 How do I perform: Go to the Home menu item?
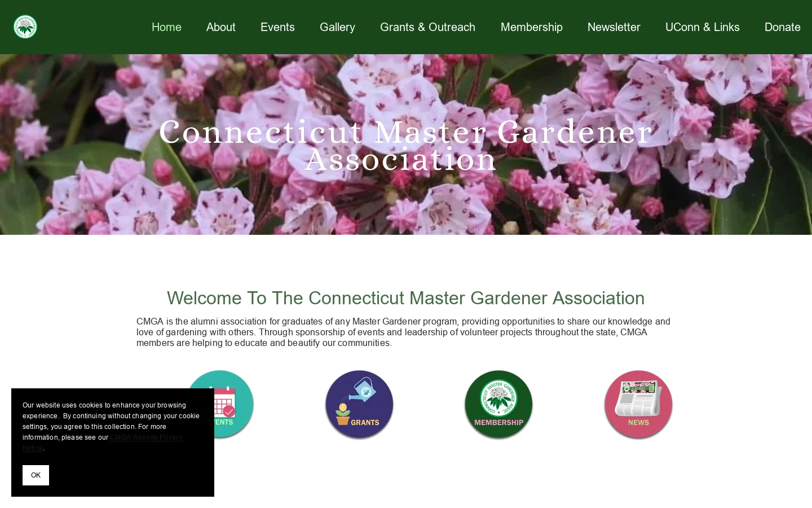[166, 27]
